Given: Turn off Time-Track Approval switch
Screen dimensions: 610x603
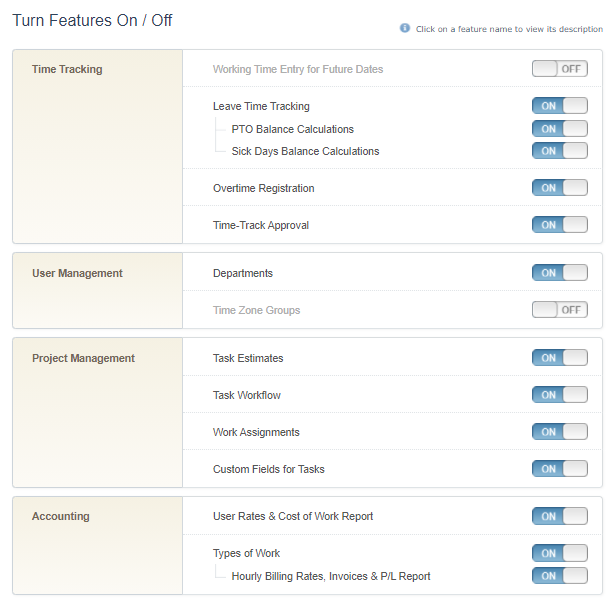Looking at the screenshot, I should 559,225.
